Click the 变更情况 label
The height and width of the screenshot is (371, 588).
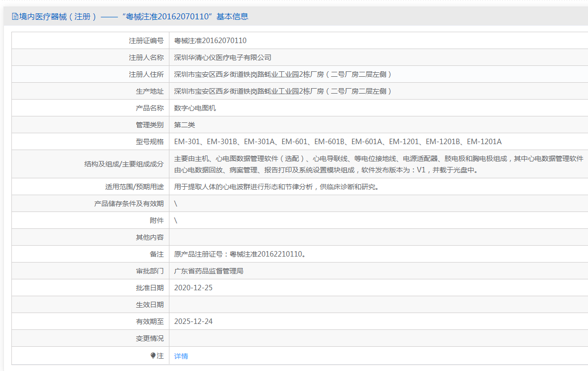click(150, 338)
